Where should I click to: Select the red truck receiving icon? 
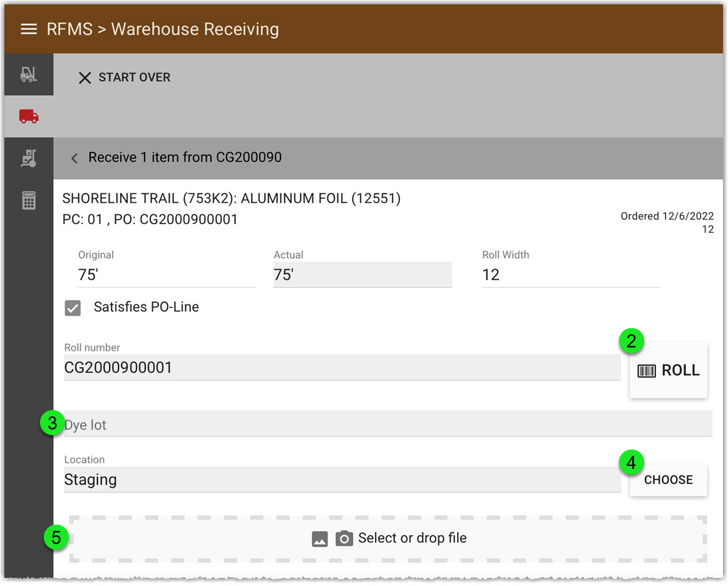(28, 116)
